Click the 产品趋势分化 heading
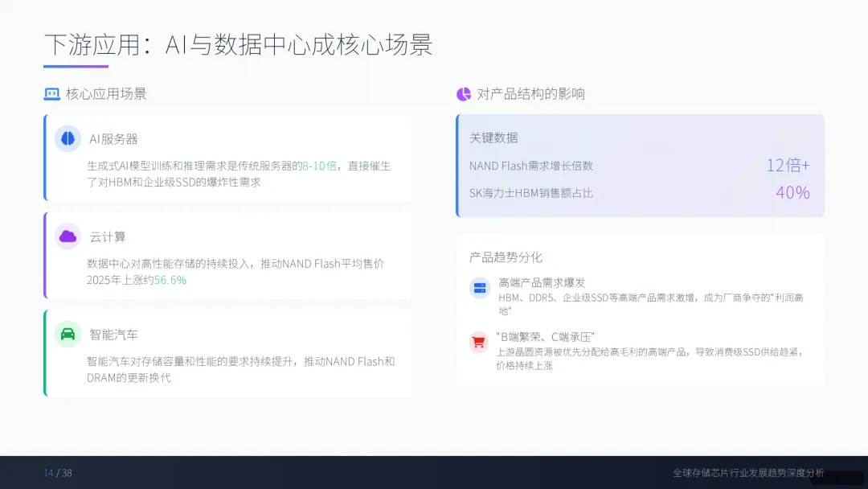 point(506,257)
